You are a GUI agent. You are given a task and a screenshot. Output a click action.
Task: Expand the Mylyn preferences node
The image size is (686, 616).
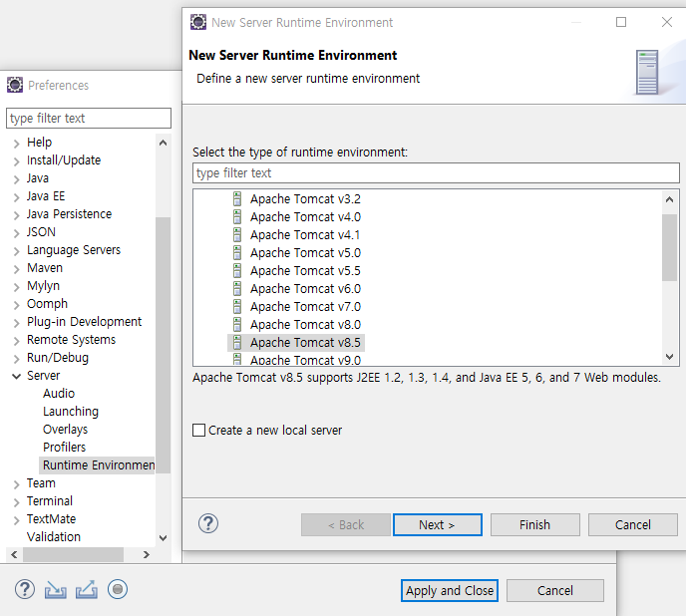click(17, 286)
